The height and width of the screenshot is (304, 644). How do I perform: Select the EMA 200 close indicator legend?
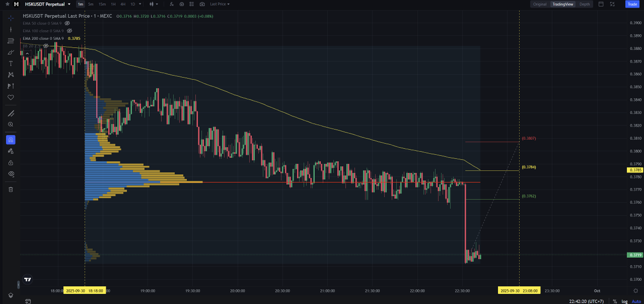coord(43,38)
